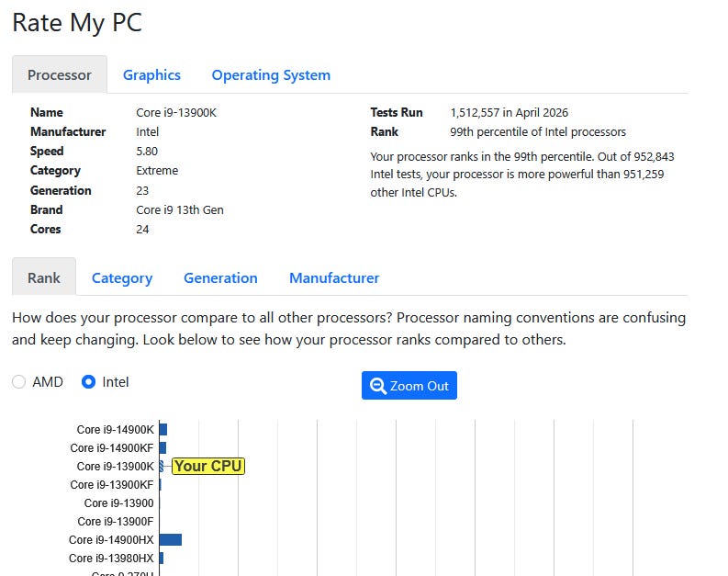Click the Core i9-14900HX bar
Image resolution: width=728 pixels, height=576 pixels.
[171, 540]
